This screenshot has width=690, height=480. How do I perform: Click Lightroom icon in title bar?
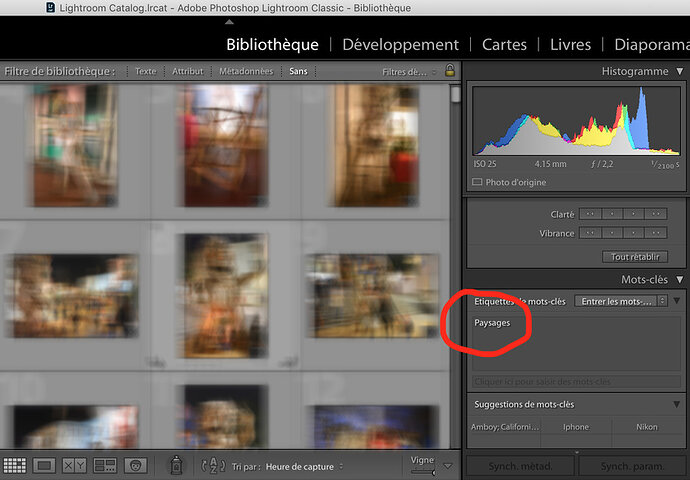click(x=51, y=7)
